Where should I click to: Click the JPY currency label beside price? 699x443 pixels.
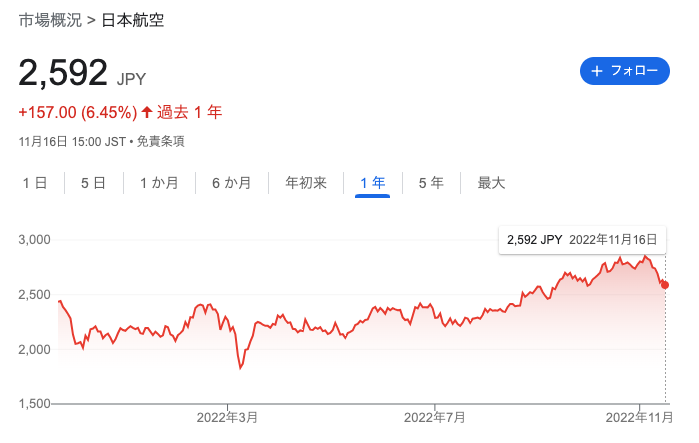point(132,79)
